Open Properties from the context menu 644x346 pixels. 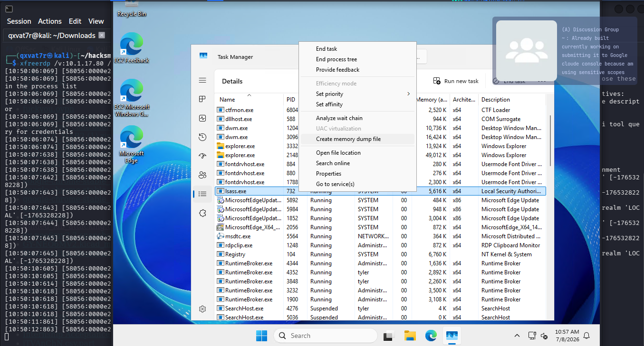tap(358, 174)
